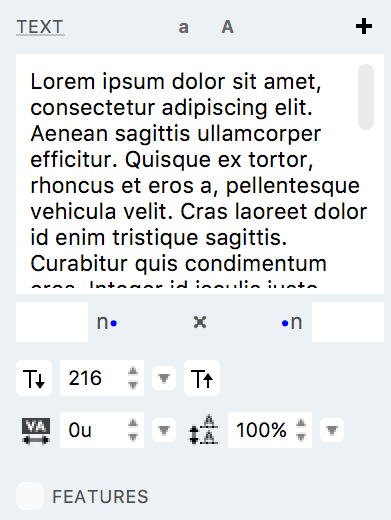Open the font size dropdown arrow
Screen dimensions: 391x520
(164, 378)
